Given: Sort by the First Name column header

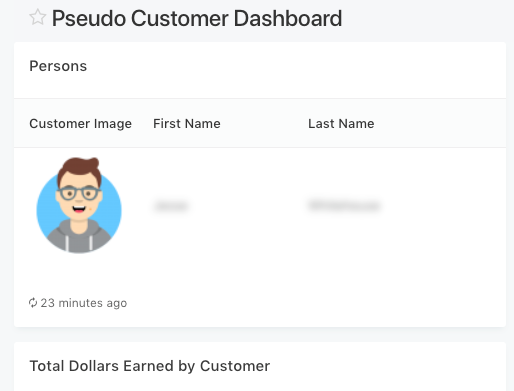Looking at the screenshot, I should (x=187, y=124).
